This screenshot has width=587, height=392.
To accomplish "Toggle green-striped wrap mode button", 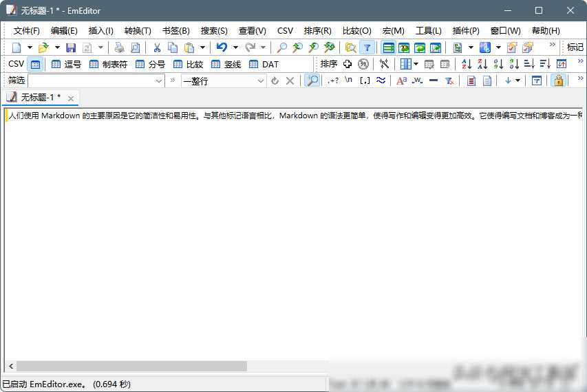I will (388, 47).
